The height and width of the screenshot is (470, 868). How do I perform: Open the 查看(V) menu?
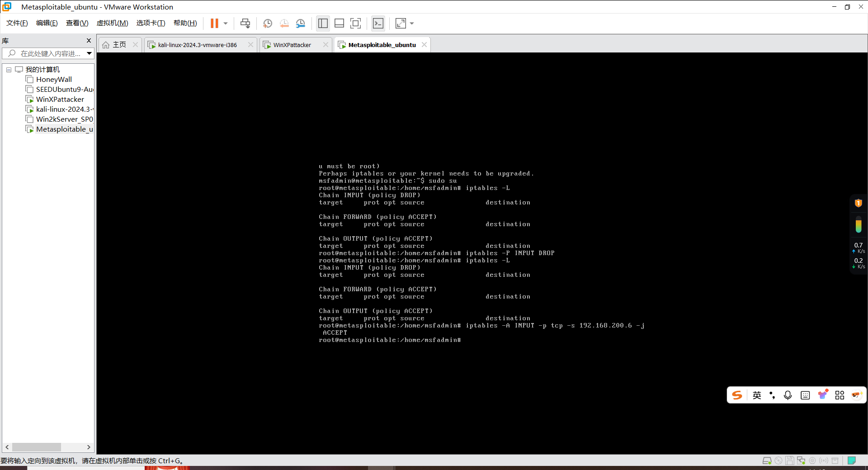click(x=77, y=23)
